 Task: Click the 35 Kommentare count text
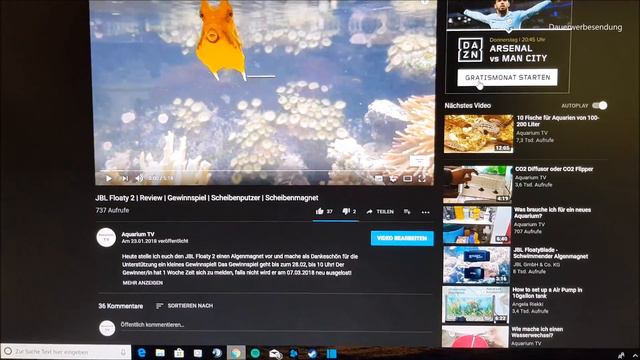pos(120,306)
